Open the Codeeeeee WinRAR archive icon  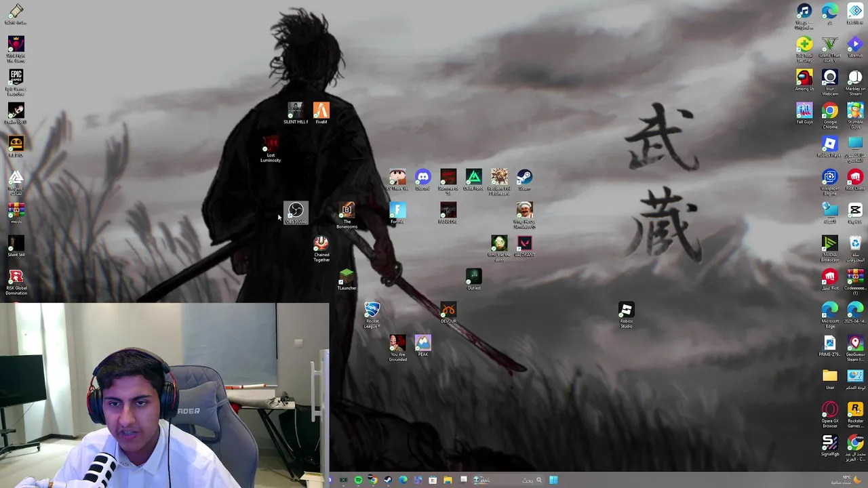(855, 282)
